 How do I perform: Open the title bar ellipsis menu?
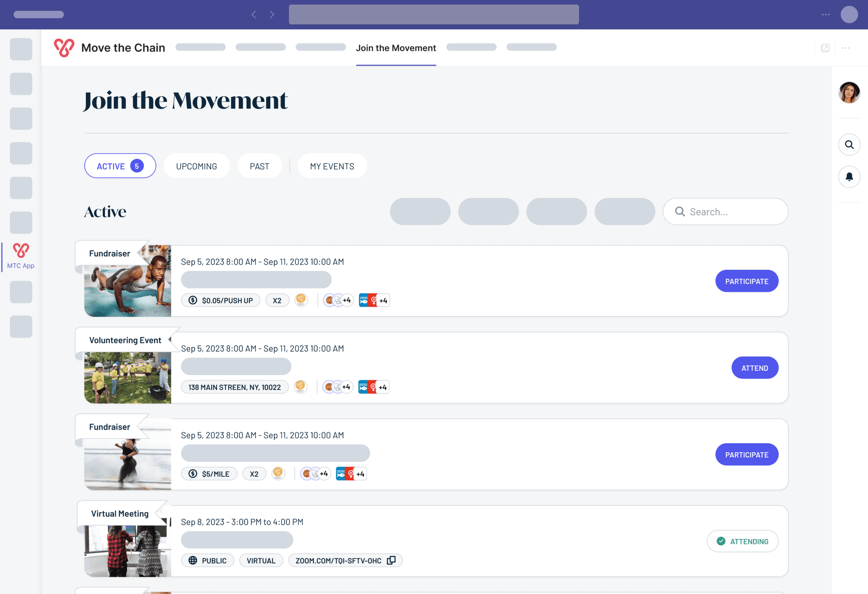tap(826, 14)
